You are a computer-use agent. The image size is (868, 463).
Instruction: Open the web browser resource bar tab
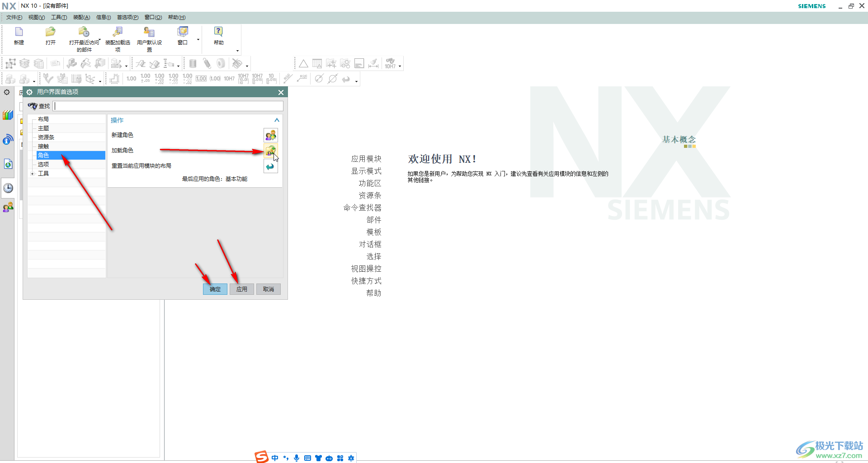8,164
